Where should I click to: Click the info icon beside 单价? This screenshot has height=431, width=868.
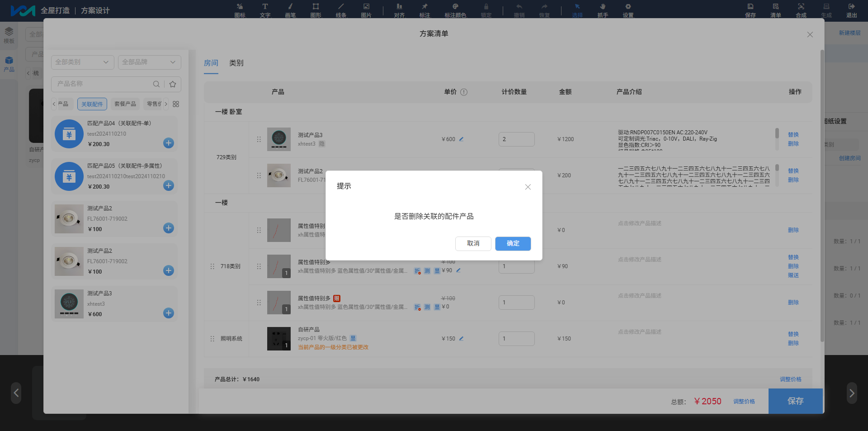coord(464,92)
